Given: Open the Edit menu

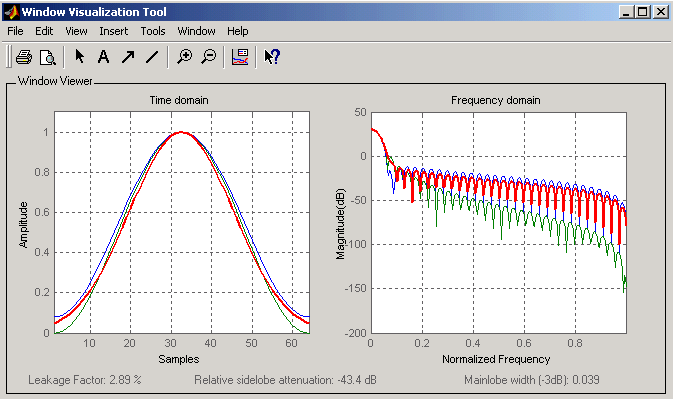Looking at the screenshot, I should click(44, 31).
